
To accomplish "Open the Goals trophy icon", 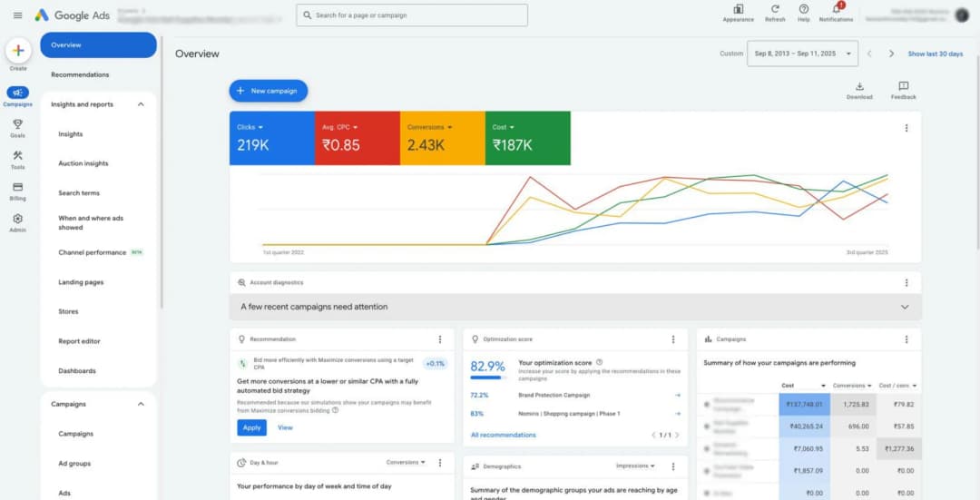I will (17, 124).
